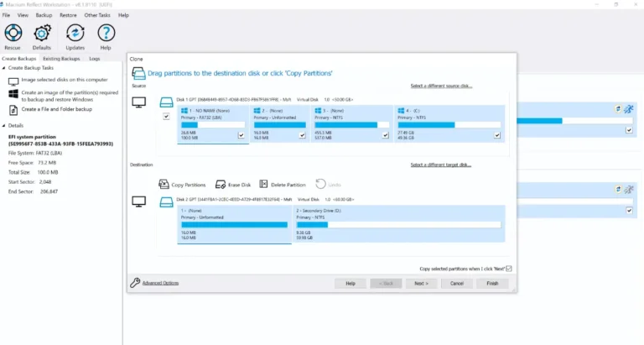Select Image selected disks on this computer
644x345 pixels.
point(65,80)
